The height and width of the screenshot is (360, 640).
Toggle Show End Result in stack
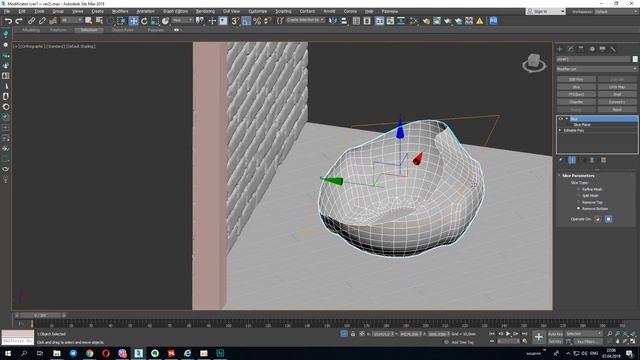pos(572,160)
